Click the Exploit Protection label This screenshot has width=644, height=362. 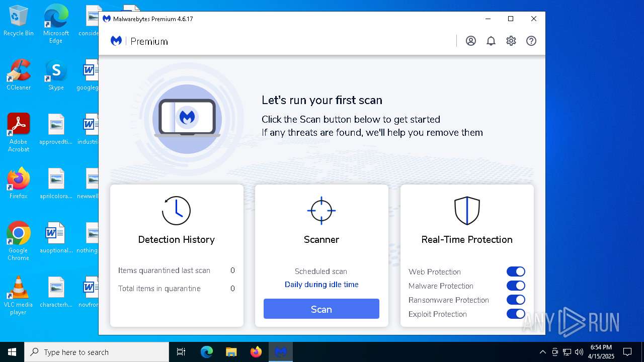pos(438,314)
